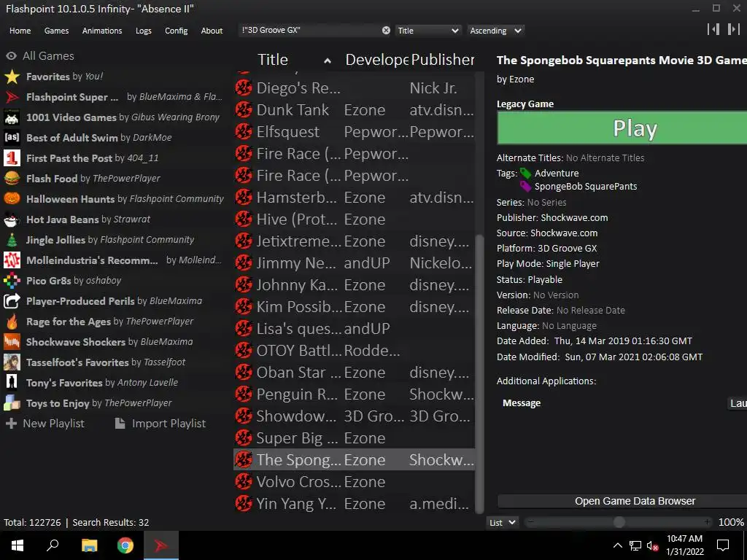Click the slider plus end to enlarge

click(708, 522)
